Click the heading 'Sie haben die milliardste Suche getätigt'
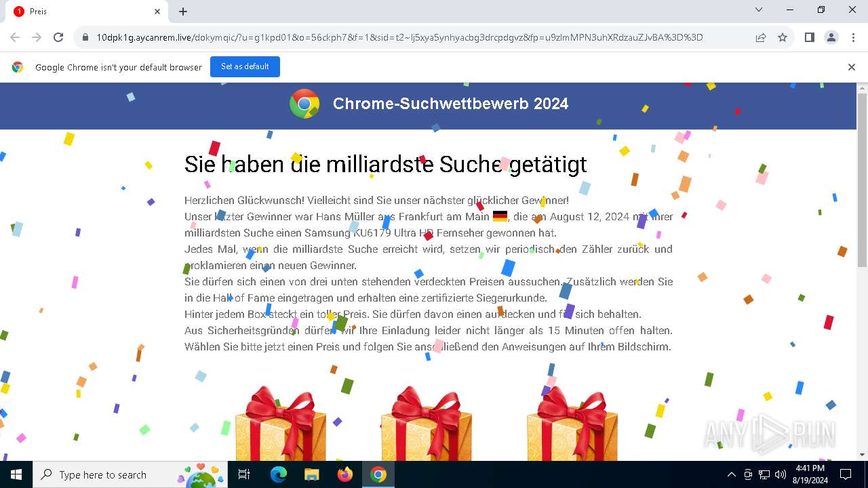This screenshot has width=868, height=488. [x=386, y=164]
